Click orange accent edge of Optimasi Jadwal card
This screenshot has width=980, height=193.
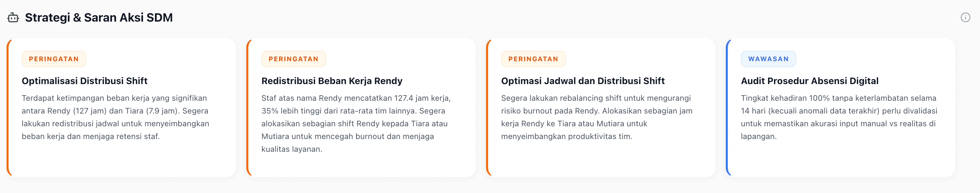tap(487, 108)
